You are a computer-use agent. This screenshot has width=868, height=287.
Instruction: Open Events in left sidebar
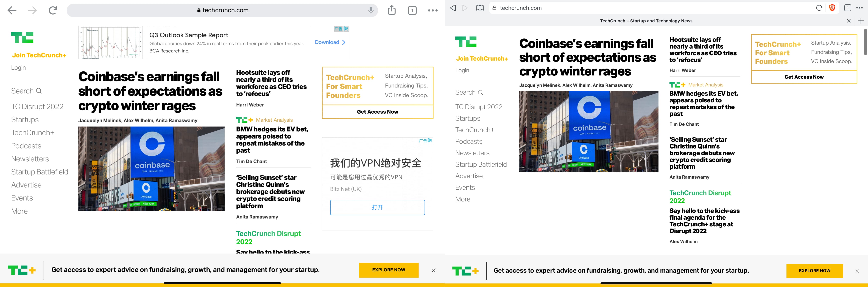coord(22,198)
